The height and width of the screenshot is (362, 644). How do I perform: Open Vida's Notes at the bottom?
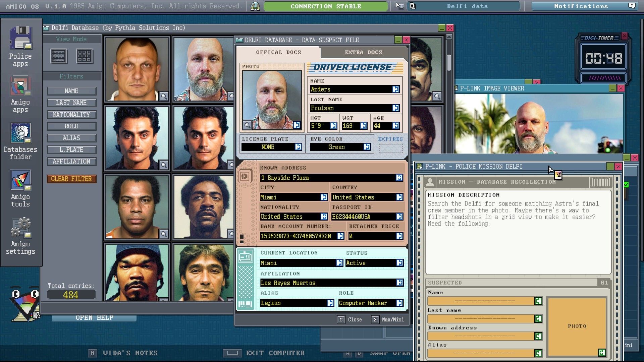pos(123,353)
